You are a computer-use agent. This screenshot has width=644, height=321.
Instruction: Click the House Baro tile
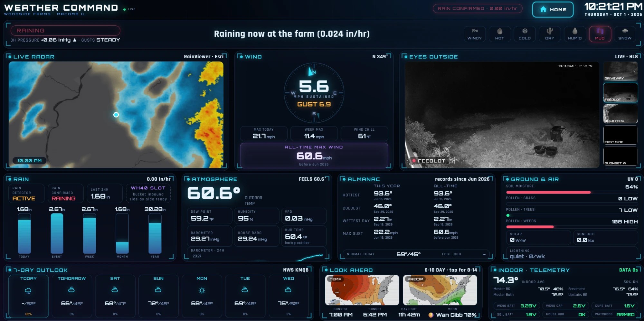[257, 236]
